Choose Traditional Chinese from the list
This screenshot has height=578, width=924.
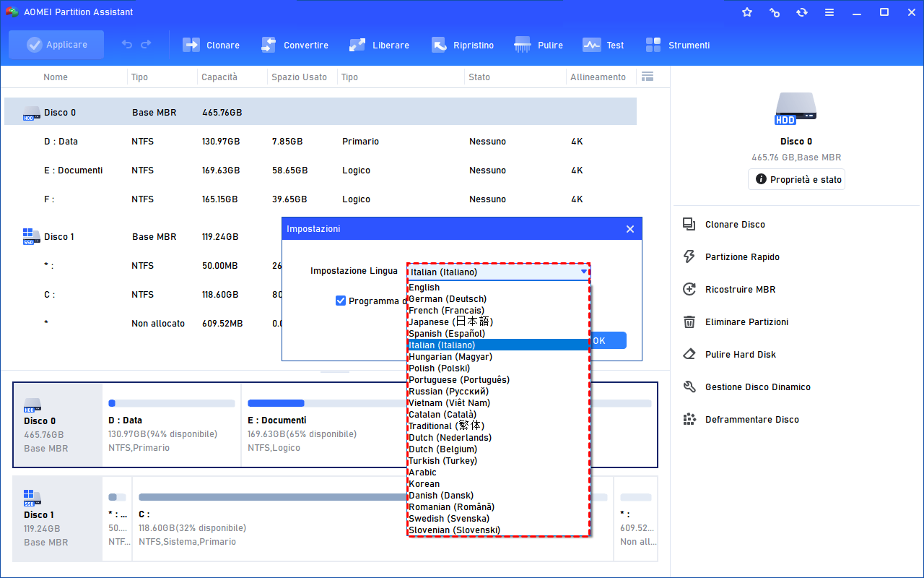(499, 426)
